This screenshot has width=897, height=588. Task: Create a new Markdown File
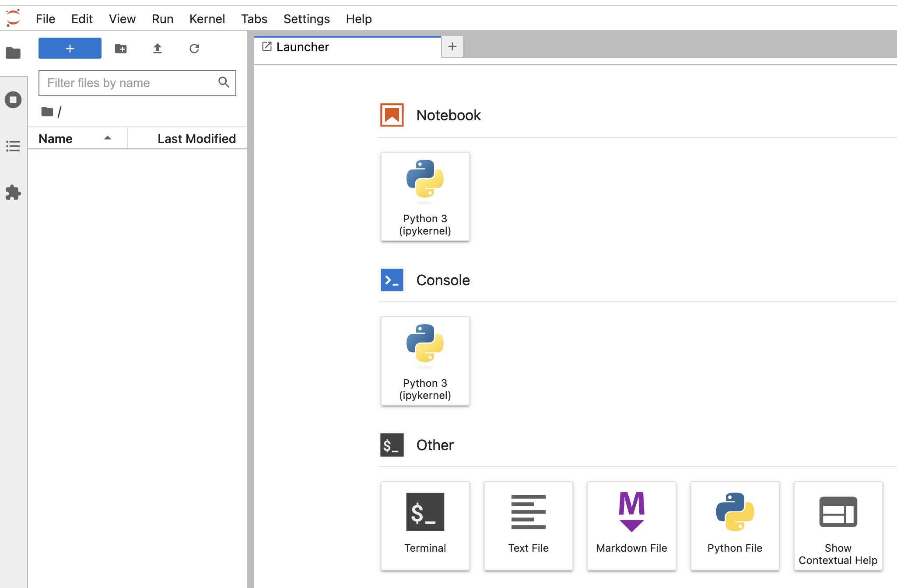(x=631, y=525)
